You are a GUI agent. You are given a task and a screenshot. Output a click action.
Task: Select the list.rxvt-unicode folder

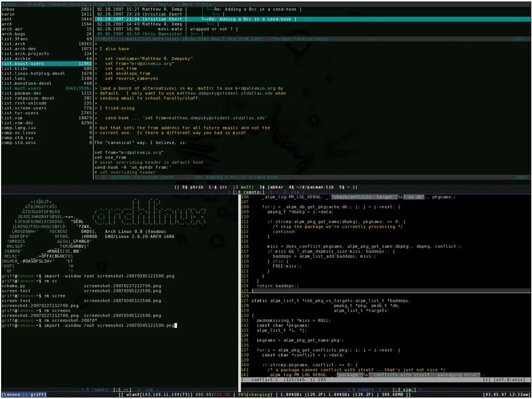[47, 103]
